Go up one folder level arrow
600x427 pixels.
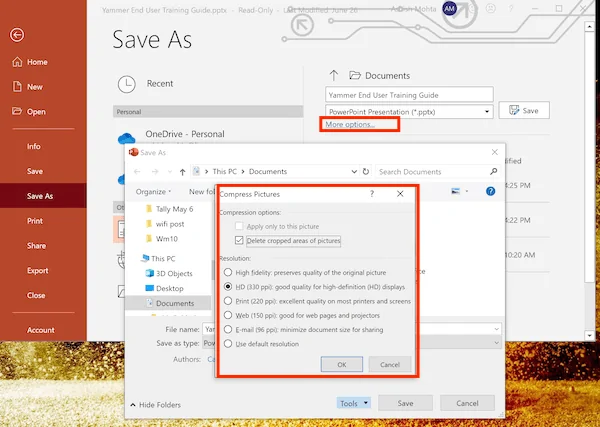(x=334, y=75)
